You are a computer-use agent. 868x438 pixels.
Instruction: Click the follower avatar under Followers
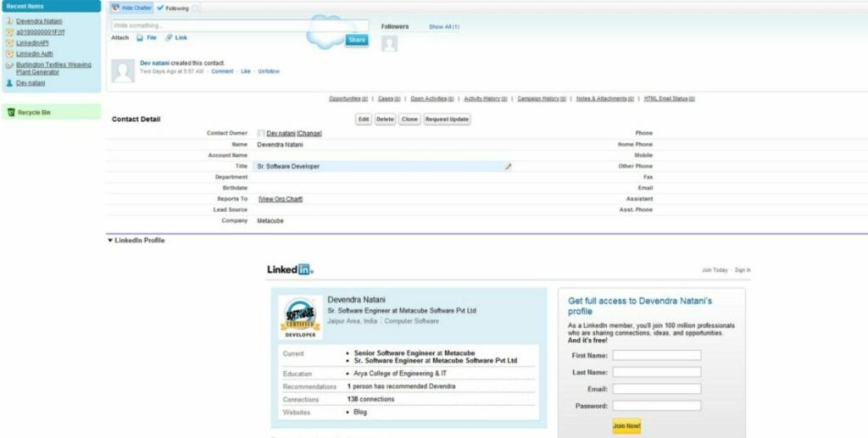(x=390, y=44)
